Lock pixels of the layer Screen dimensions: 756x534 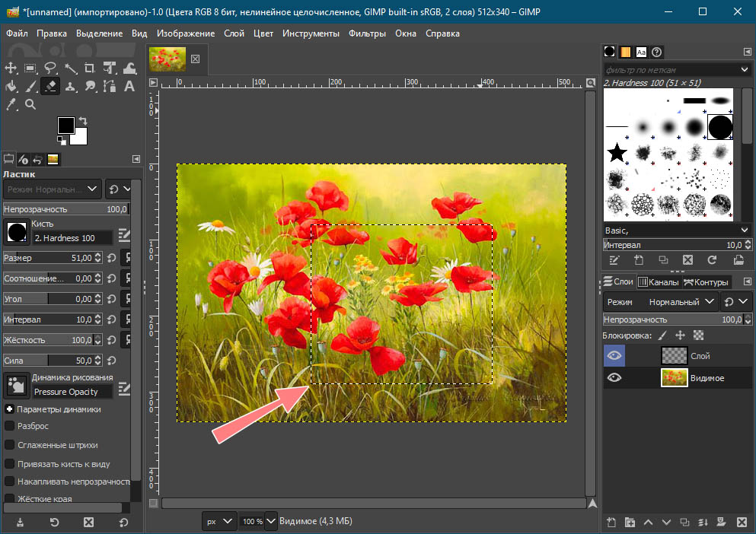click(x=662, y=335)
